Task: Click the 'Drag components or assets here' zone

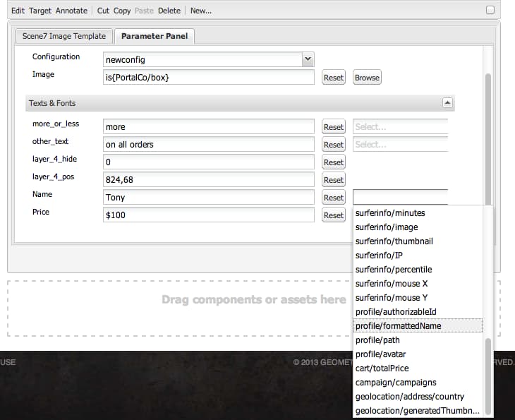Action: (x=253, y=308)
